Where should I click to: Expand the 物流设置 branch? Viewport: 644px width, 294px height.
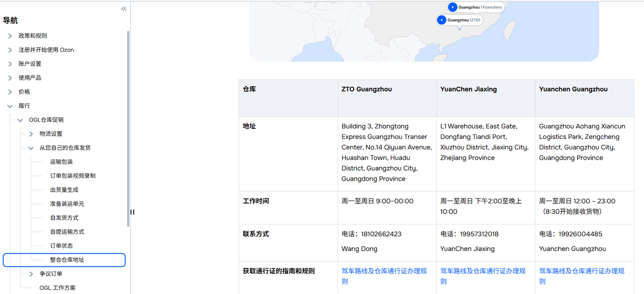pyautogui.click(x=31, y=134)
